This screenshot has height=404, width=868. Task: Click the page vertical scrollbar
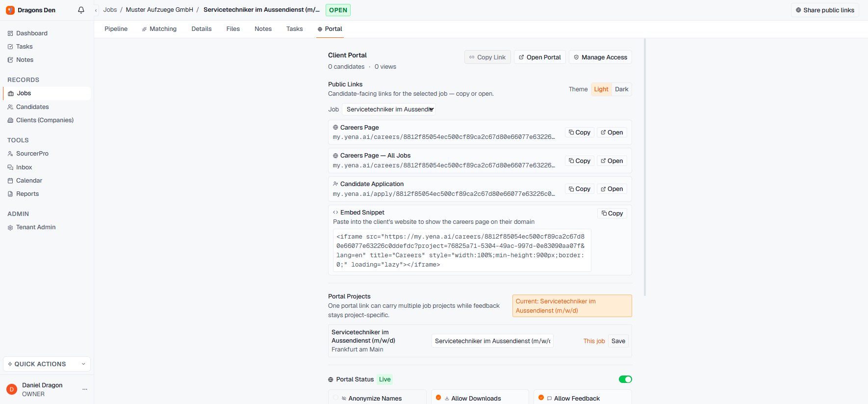tap(645, 167)
